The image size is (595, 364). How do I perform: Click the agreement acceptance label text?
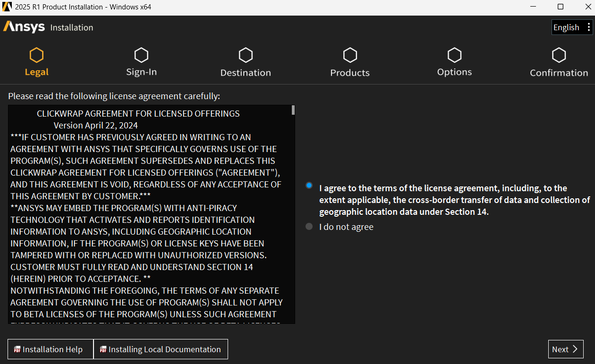point(455,200)
